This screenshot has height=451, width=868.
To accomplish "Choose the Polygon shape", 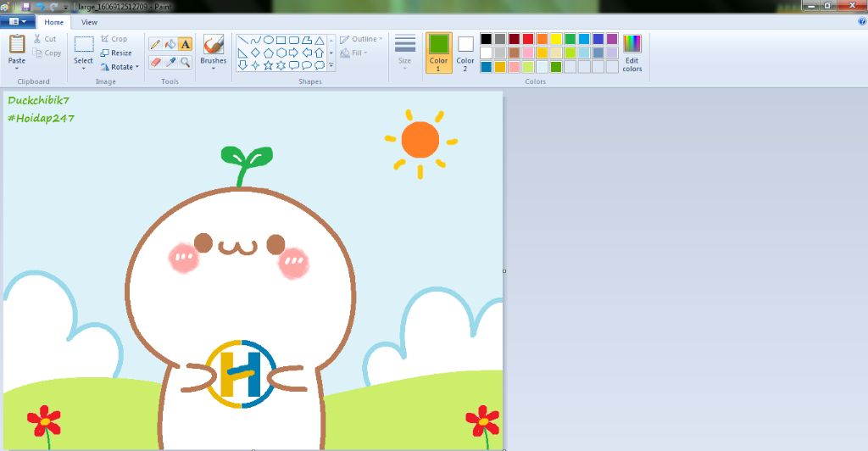I will (x=306, y=40).
